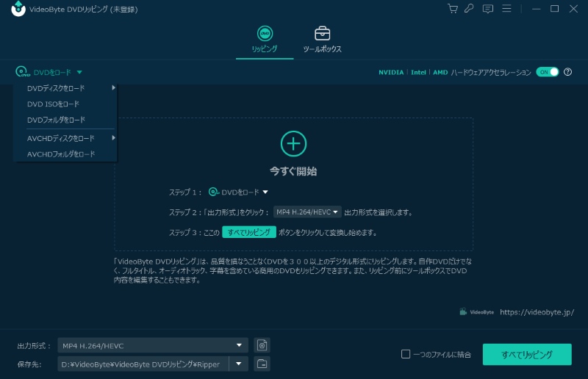The width and height of the screenshot is (588, 379).
Task: Open the 保存先 path dropdown arrow
Action: click(238, 364)
